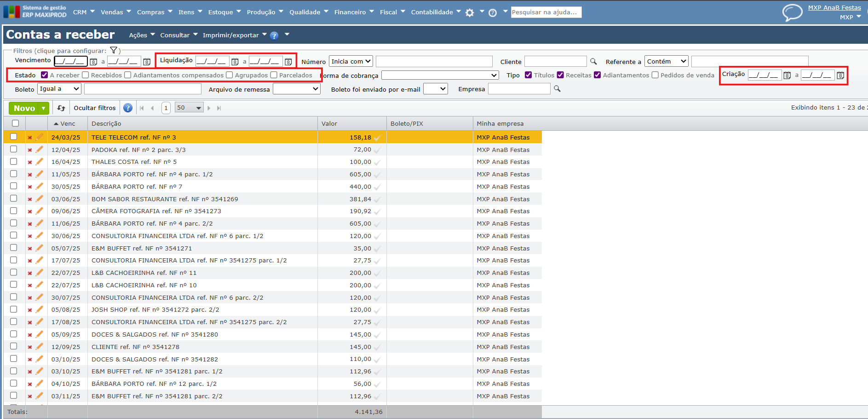Image resolution: width=868 pixels, height=419 pixels.
Task: Open the chat speech bubble icon
Action: [x=792, y=12]
